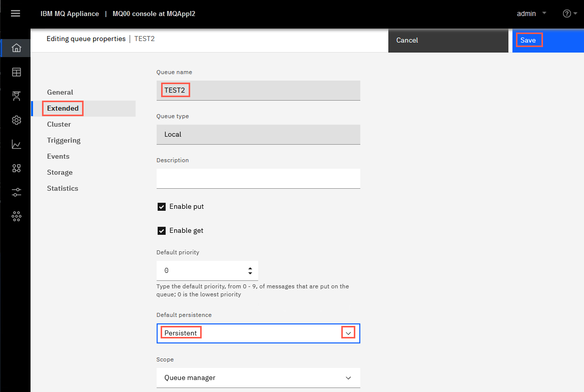Click the Queue type field showing Local
This screenshot has height=392, width=584.
pos(258,135)
